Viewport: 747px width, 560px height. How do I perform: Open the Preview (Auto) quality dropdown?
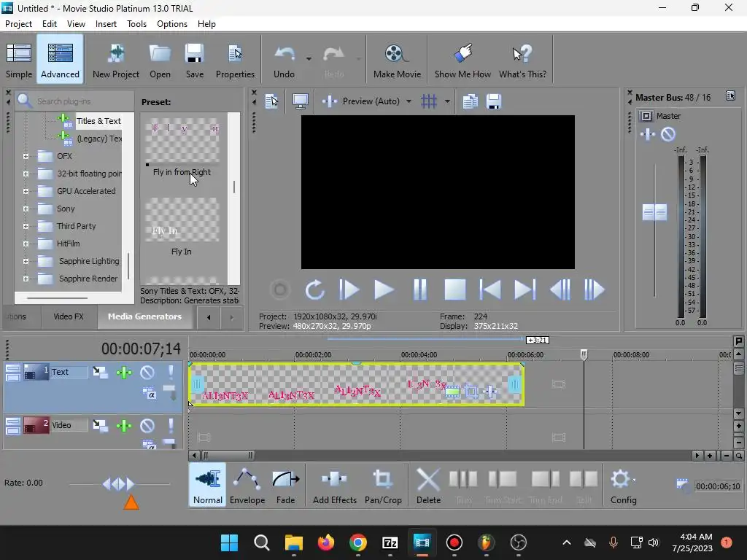tap(409, 101)
